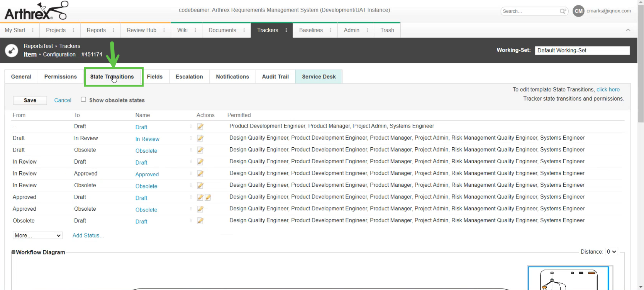The width and height of the screenshot is (644, 290).
Task: Open the More... dropdown
Action: 37,235
